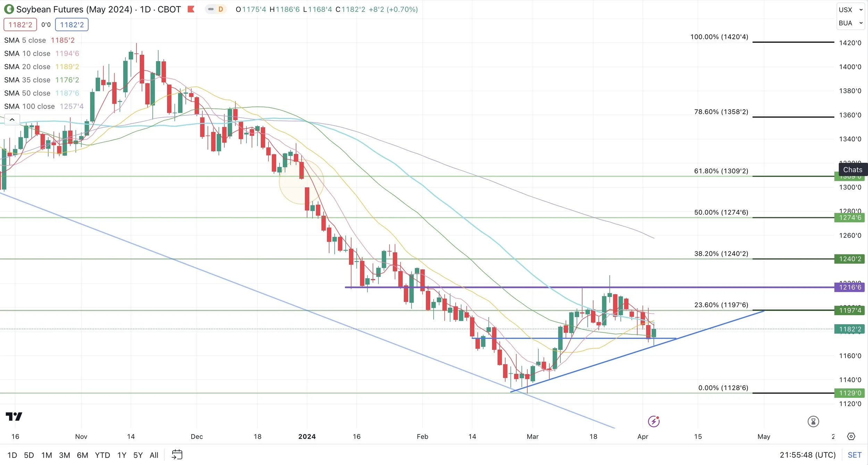Collapse the indicator legend with chevron

click(x=12, y=120)
